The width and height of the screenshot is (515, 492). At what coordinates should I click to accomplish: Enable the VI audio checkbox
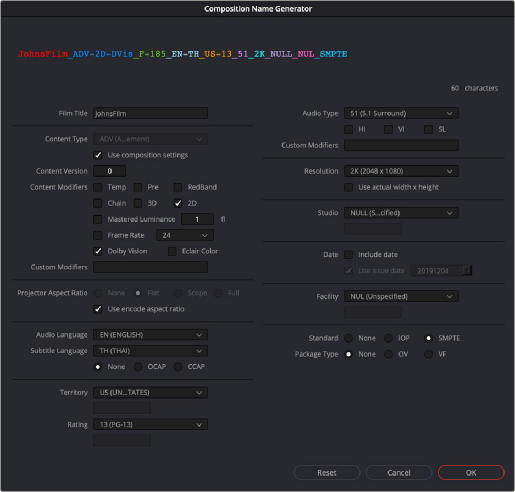click(388, 129)
